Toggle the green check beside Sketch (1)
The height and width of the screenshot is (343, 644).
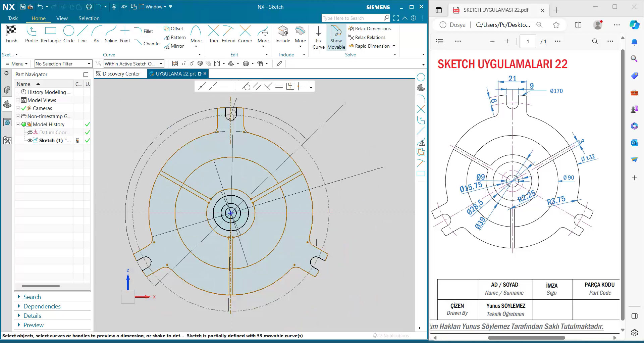point(87,140)
